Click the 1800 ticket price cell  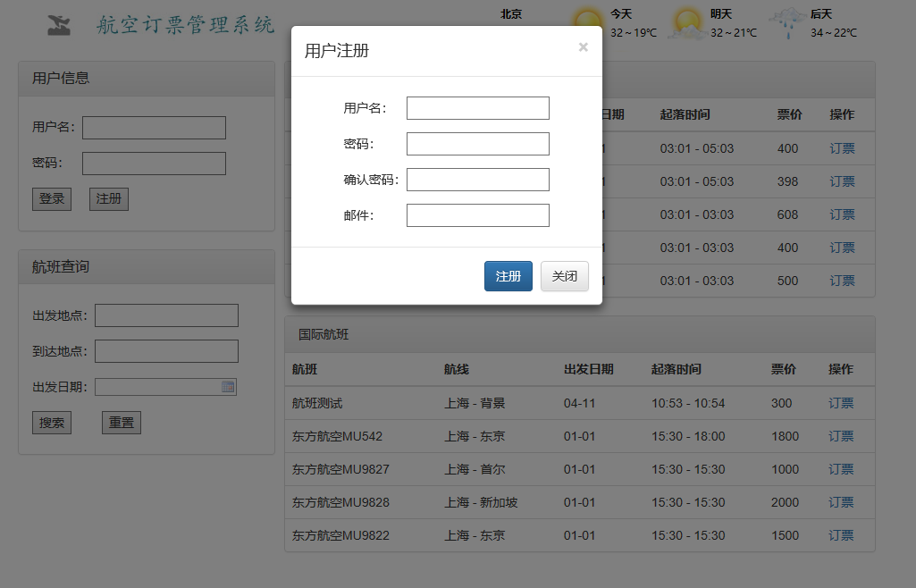tap(786, 437)
